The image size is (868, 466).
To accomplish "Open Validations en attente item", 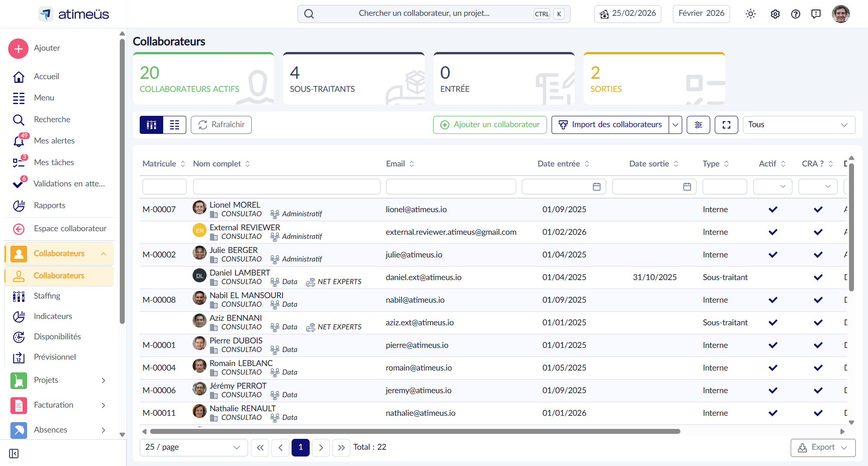I will (69, 184).
